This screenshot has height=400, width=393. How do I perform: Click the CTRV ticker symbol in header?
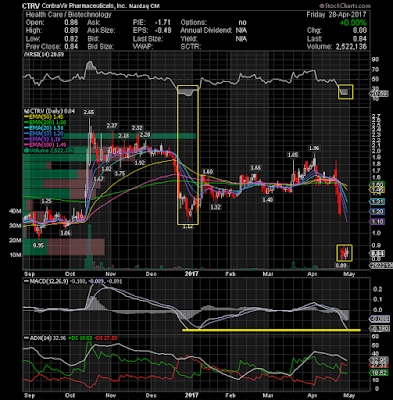(31, 6)
